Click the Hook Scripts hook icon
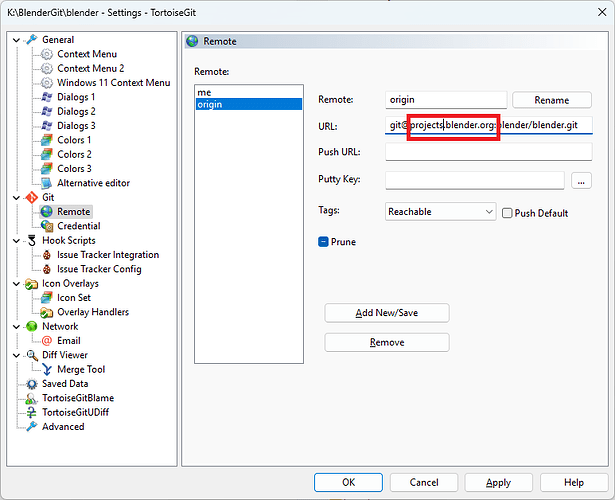 coord(31,240)
